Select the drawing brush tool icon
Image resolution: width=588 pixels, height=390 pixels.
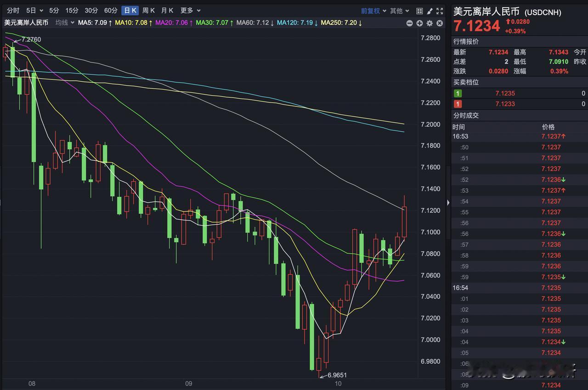coord(430,11)
